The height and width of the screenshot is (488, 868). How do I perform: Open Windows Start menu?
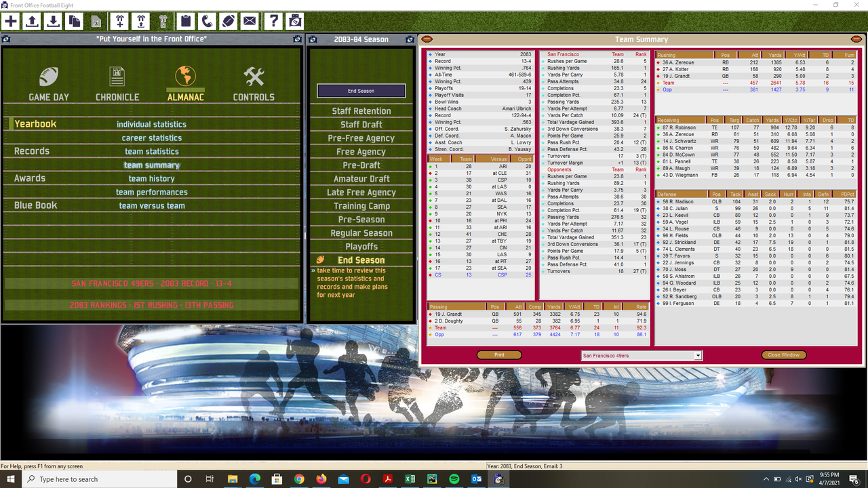(11, 479)
